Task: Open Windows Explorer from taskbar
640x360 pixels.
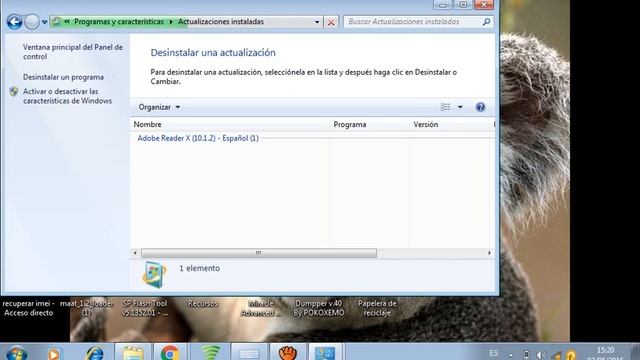Action: [x=133, y=353]
